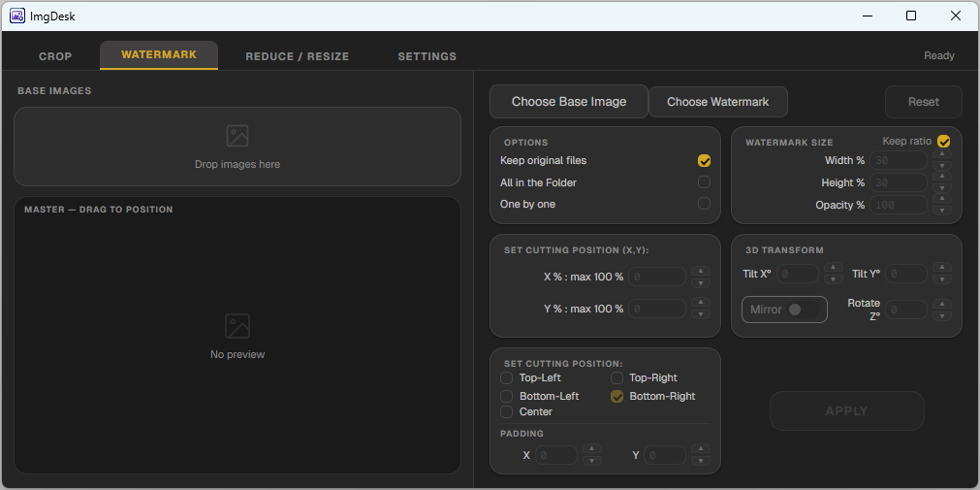Click the Y % max 100 input field
Viewport: 980px width, 490px height.
pyautogui.click(x=657, y=309)
